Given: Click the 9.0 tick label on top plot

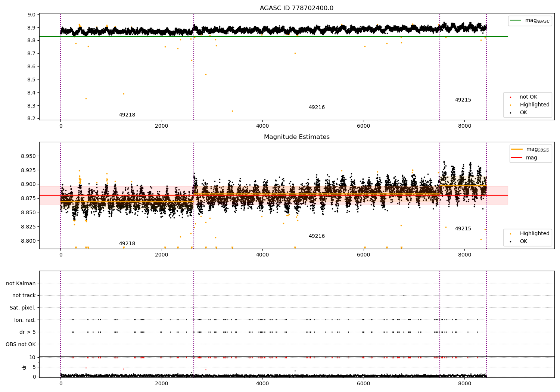Looking at the screenshot, I should [32, 15].
